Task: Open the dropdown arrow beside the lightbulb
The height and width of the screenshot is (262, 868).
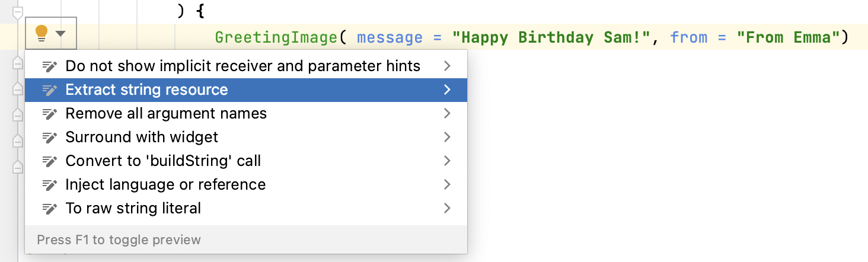Action: [60, 34]
